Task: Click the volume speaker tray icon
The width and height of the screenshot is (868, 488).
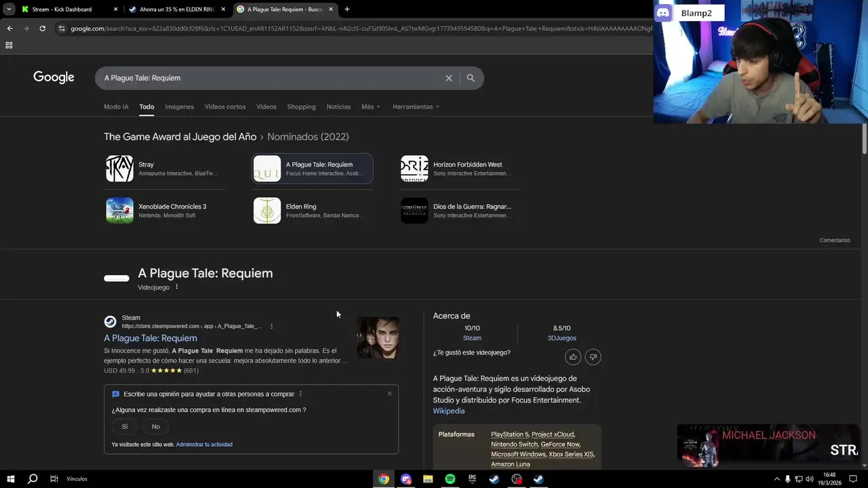Action: pyautogui.click(x=809, y=479)
